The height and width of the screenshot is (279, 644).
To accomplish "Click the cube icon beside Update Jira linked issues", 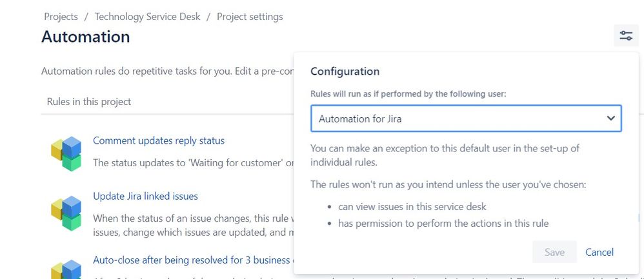I will 66,213.
